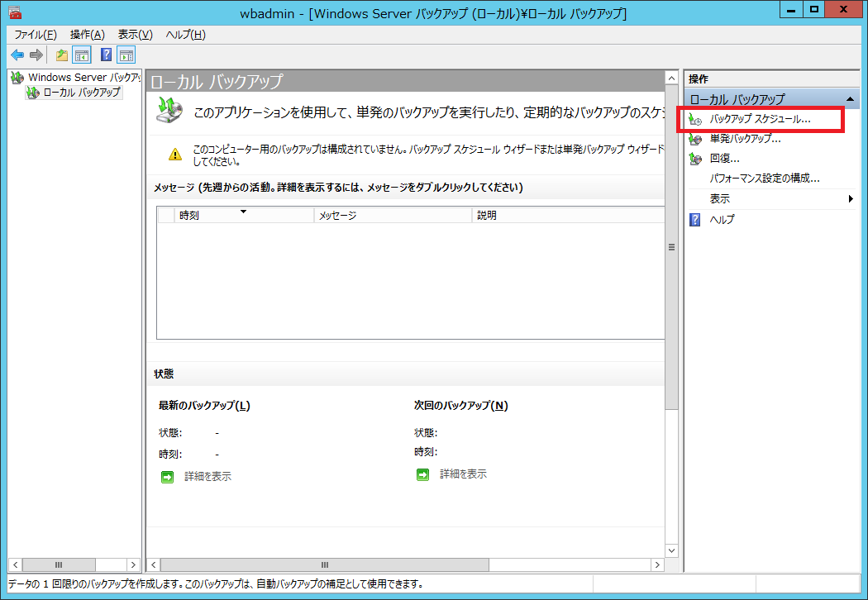Click the blue Help toolbar icon
The width and height of the screenshot is (868, 600).
[x=107, y=55]
